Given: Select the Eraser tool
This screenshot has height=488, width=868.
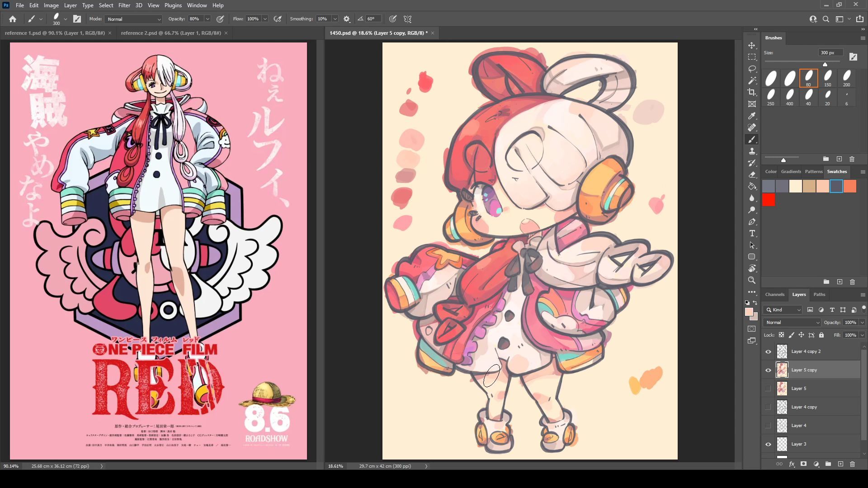Looking at the screenshot, I should [x=752, y=175].
